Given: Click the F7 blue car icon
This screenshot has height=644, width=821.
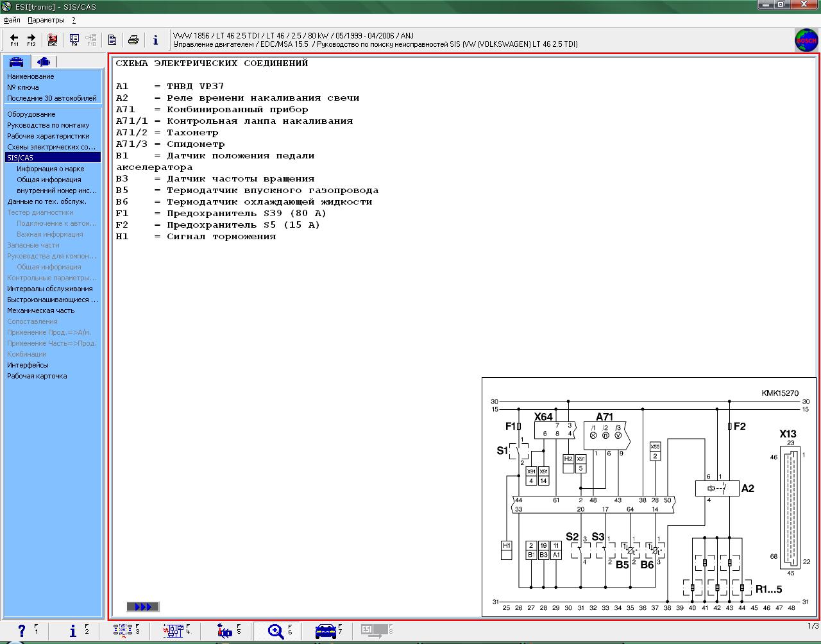Looking at the screenshot, I should pyautogui.click(x=328, y=631).
